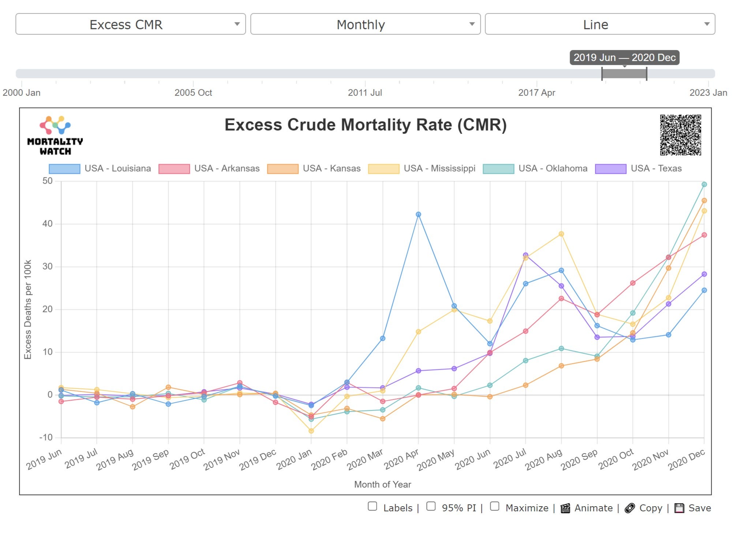Image resolution: width=756 pixels, height=534 pixels.
Task: Click Louisiana's 2020 Apr peak data point
Action: coord(418,214)
